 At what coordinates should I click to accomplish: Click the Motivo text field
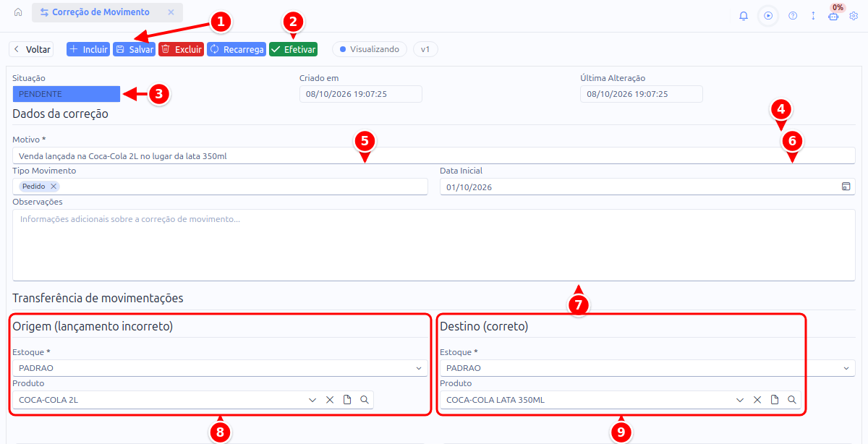click(434, 155)
